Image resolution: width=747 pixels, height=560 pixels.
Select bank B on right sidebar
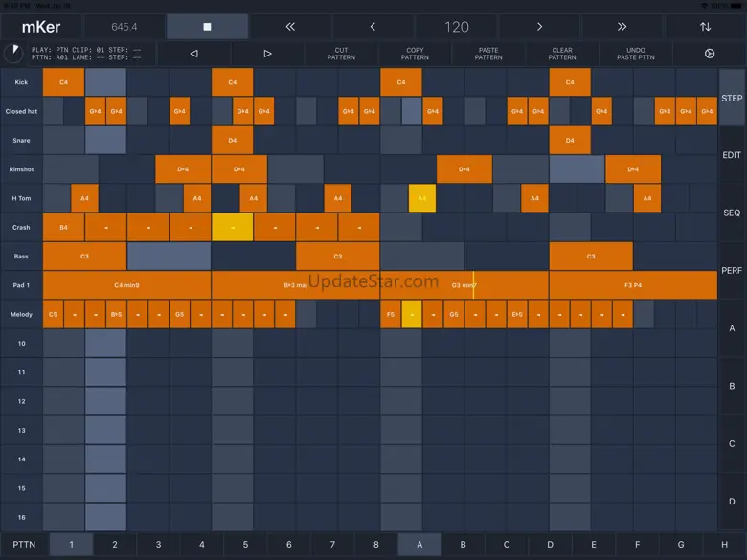(x=732, y=386)
